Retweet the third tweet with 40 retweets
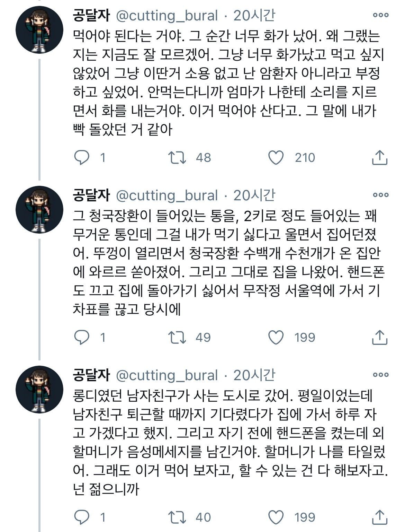This screenshot has height=532, width=405. click(x=177, y=517)
